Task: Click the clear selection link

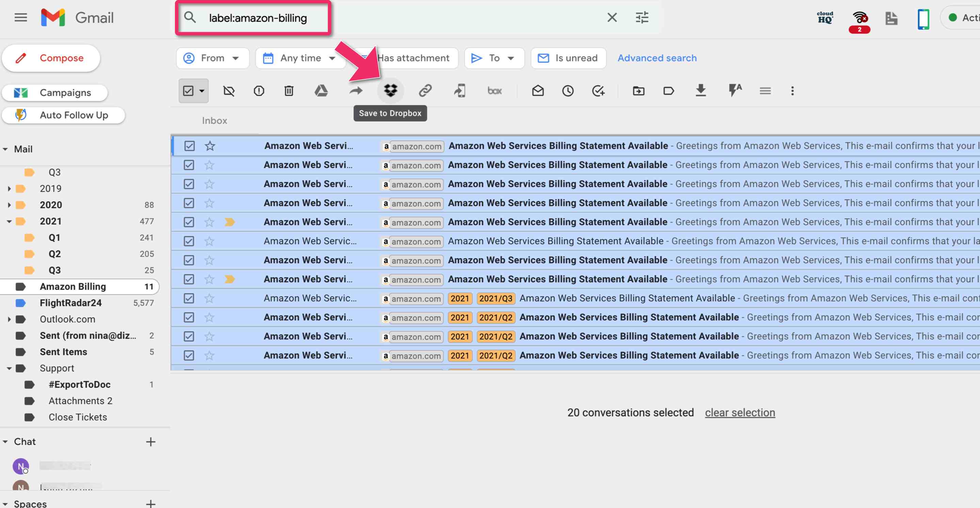Action: (x=739, y=412)
